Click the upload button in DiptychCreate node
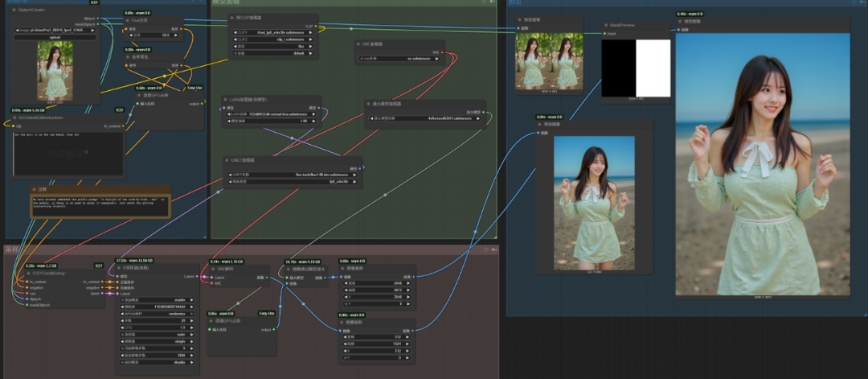This screenshot has height=379, width=868. [x=55, y=37]
